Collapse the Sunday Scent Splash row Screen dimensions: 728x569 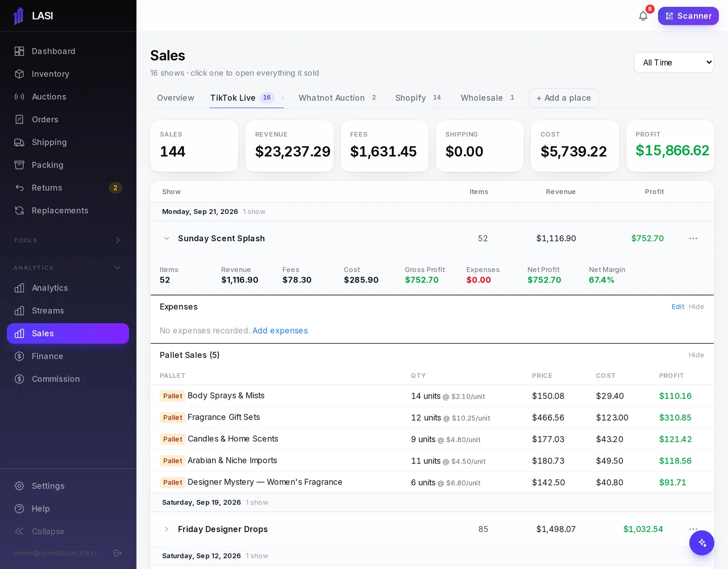pyautogui.click(x=167, y=239)
